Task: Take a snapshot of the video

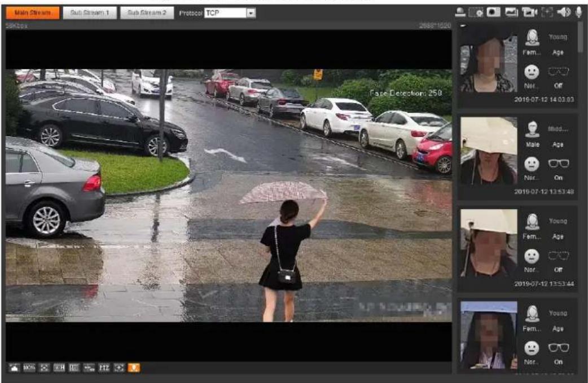Action: pyautogui.click(x=494, y=12)
